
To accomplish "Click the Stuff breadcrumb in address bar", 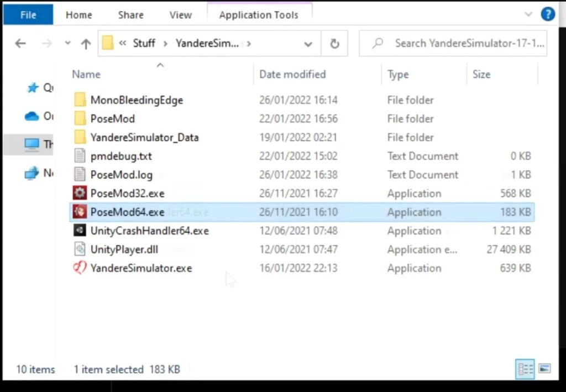I will (x=144, y=43).
